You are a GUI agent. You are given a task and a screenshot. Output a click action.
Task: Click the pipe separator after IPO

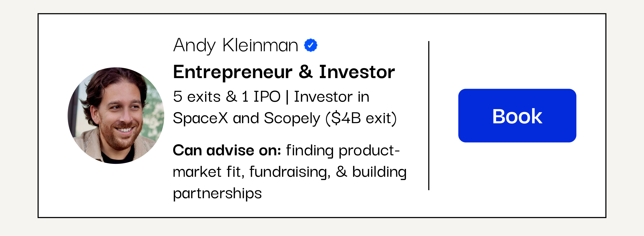tap(287, 97)
